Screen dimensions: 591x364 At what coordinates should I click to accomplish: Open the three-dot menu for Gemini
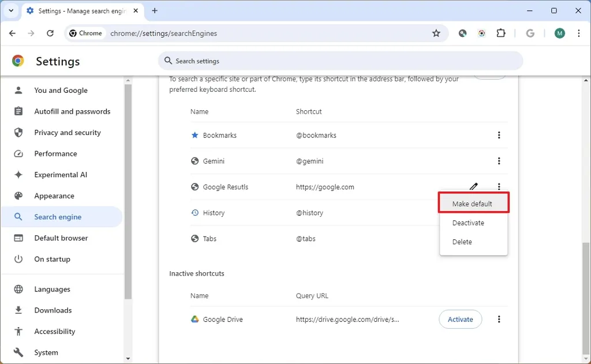(x=499, y=161)
